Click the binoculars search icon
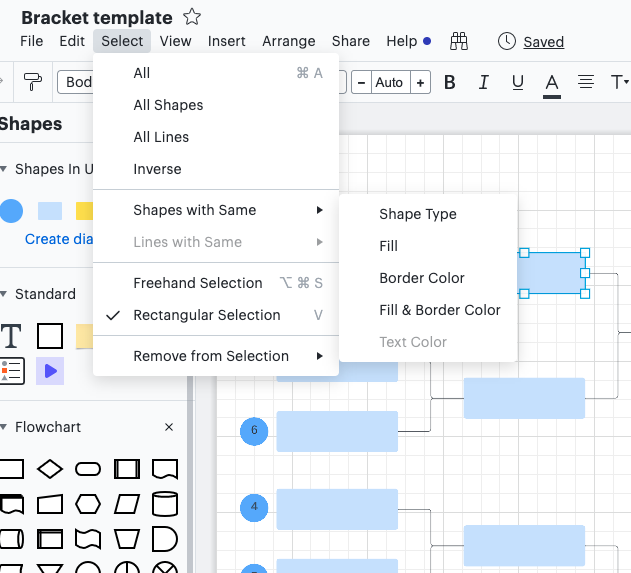Viewport: 631px width, 573px height. click(x=459, y=41)
